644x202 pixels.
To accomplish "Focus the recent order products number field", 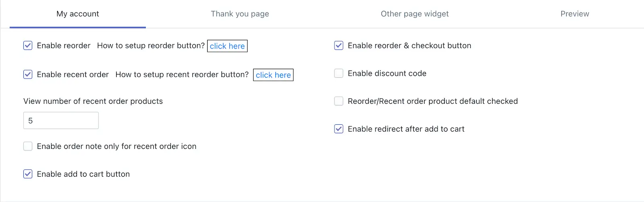I will pos(61,120).
